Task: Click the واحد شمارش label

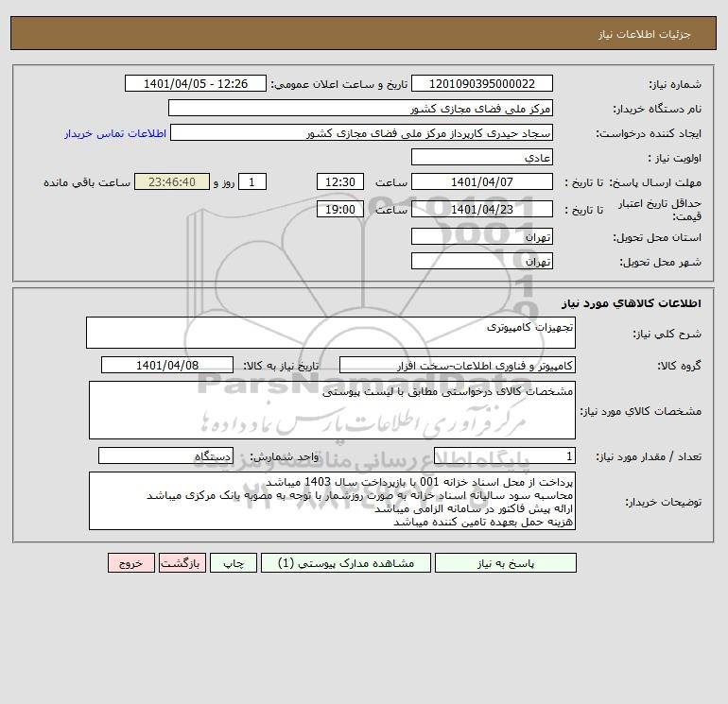Action: (285, 457)
